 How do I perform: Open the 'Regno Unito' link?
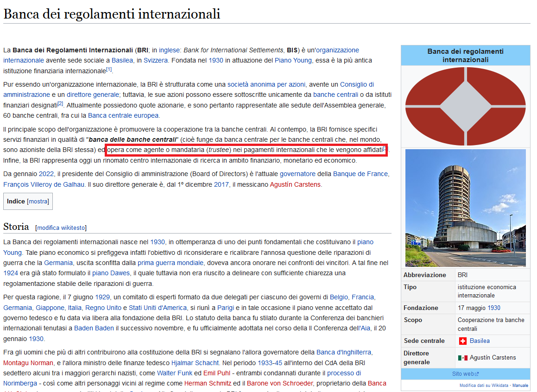[103, 308]
